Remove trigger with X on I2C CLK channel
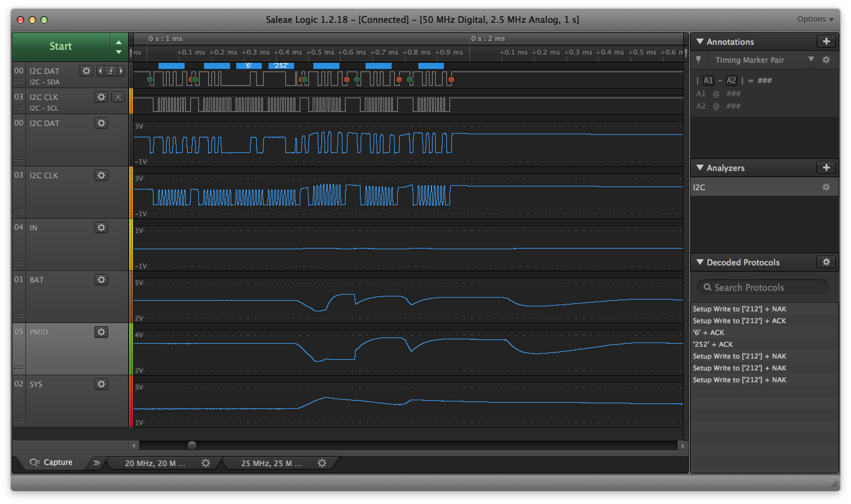Viewport: 851px width, 504px height. pos(118,97)
